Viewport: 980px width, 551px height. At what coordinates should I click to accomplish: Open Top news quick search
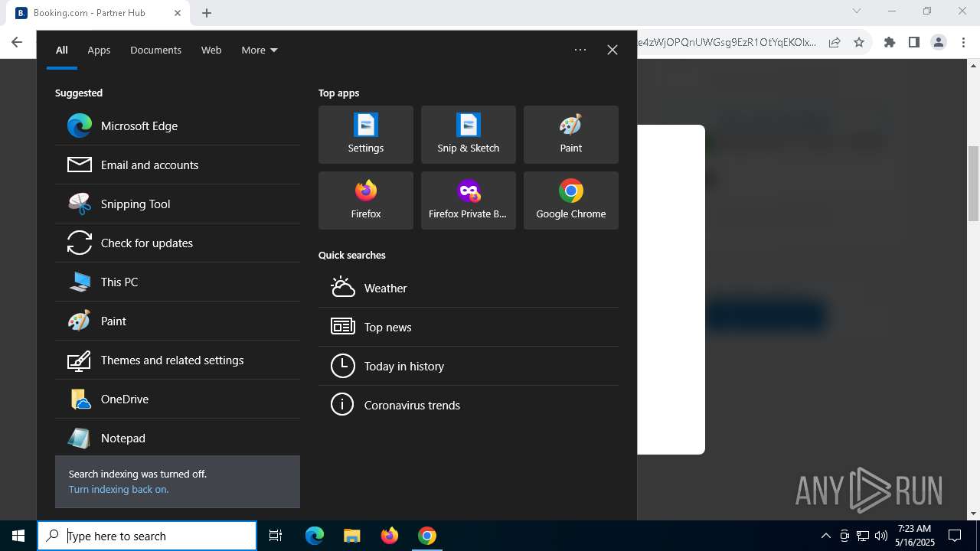click(x=469, y=327)
